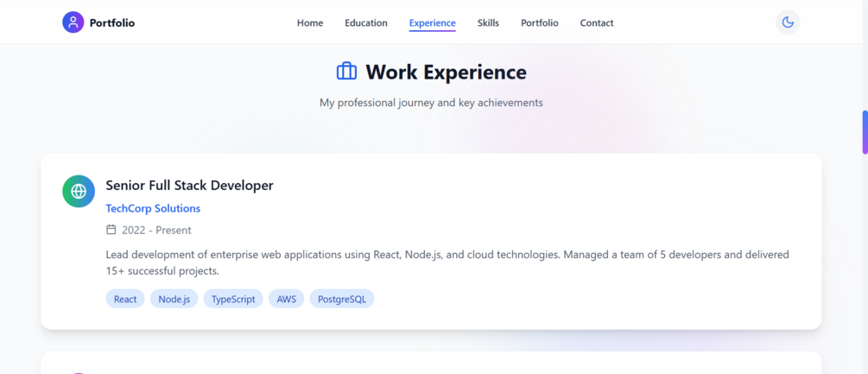
Task: Click the briefcase icon beside Work Experience
Action: point(346,72)
